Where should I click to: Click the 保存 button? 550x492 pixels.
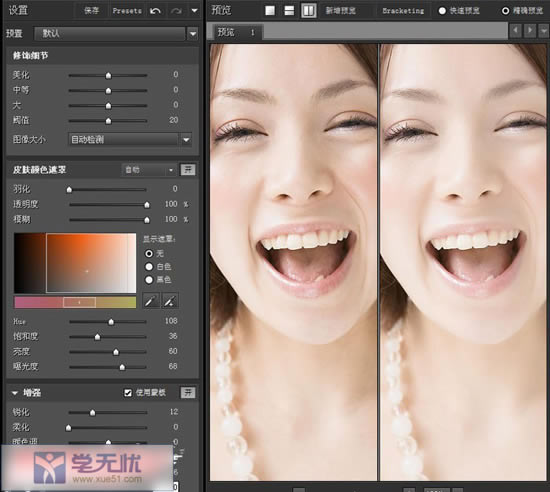(92, 11)
